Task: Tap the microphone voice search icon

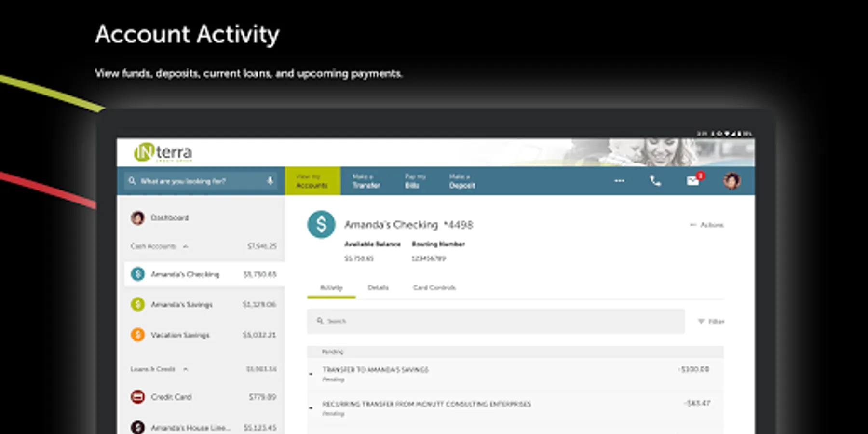Action: pyautogui.click(x=270, y=181)
